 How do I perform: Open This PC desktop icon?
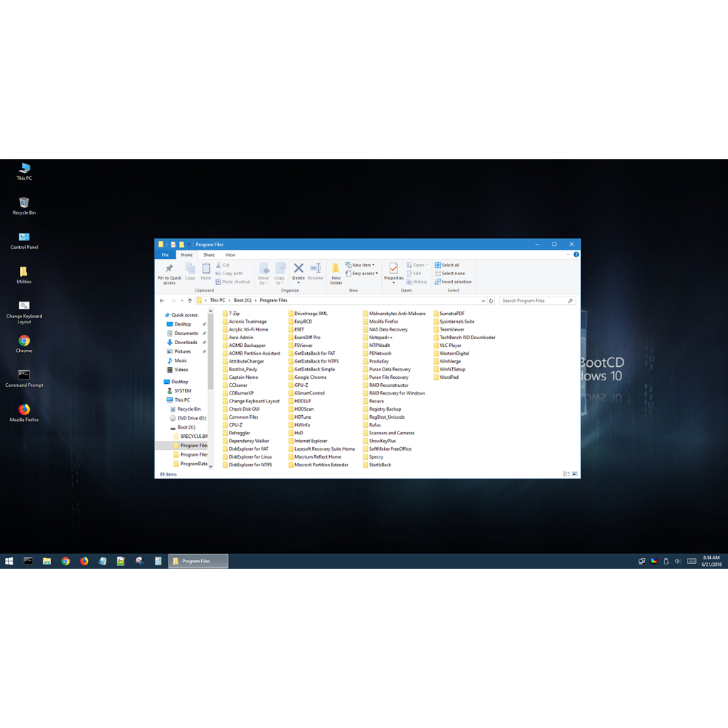tap(24, 171)
